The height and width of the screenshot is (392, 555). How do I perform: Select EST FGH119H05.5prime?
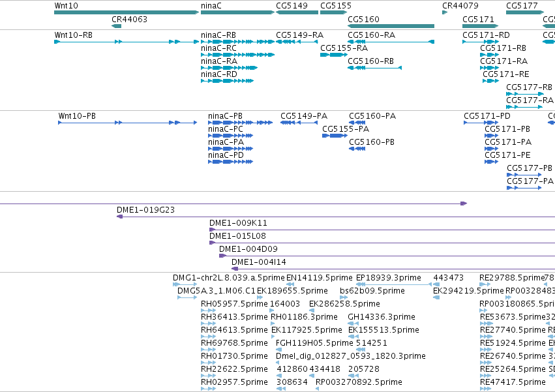[x=278, y=350]
